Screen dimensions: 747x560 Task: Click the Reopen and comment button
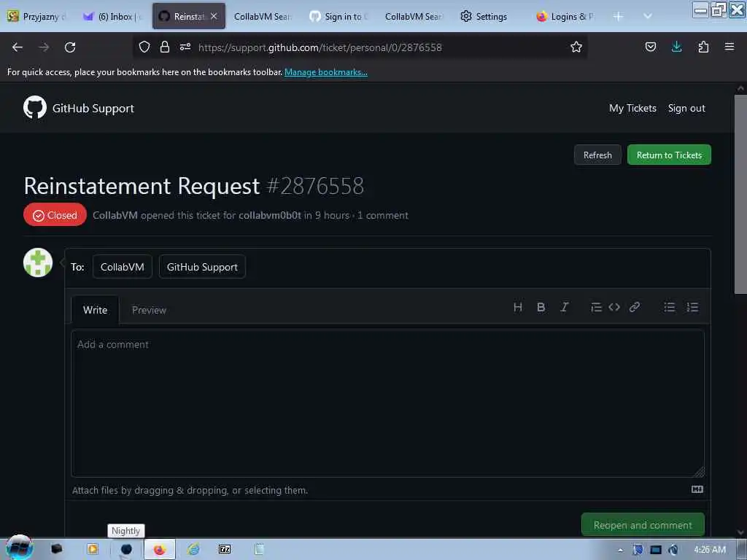coord(643,525)
